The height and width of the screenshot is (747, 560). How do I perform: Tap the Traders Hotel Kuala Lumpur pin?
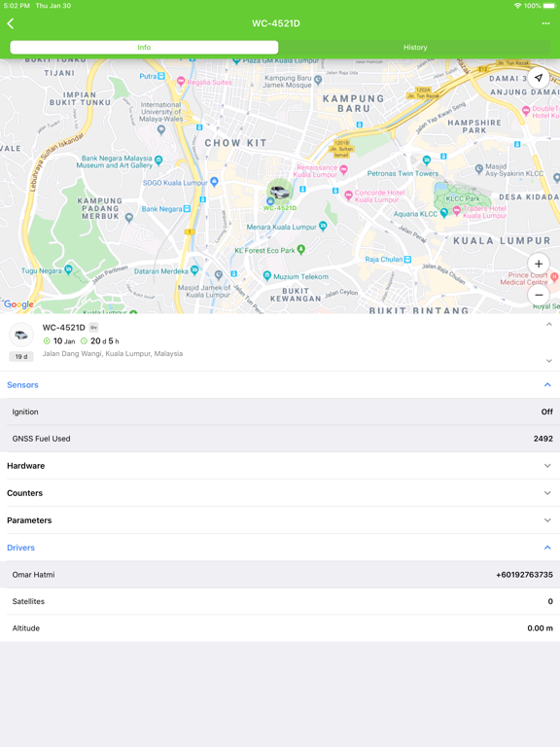coord(457,210)
